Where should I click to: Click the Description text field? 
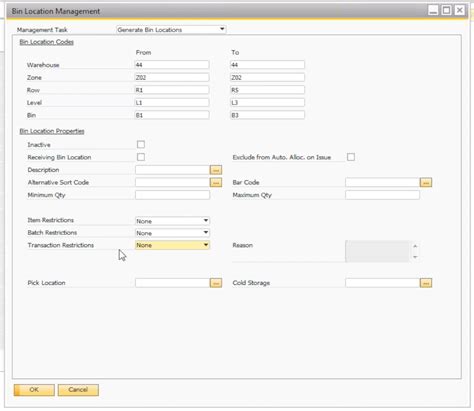[172, 170]
